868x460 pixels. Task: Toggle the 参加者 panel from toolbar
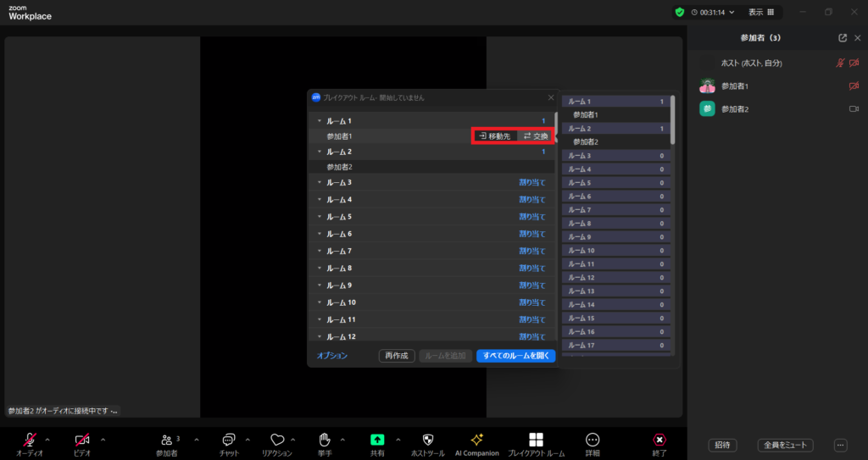(x=166, y=440)
